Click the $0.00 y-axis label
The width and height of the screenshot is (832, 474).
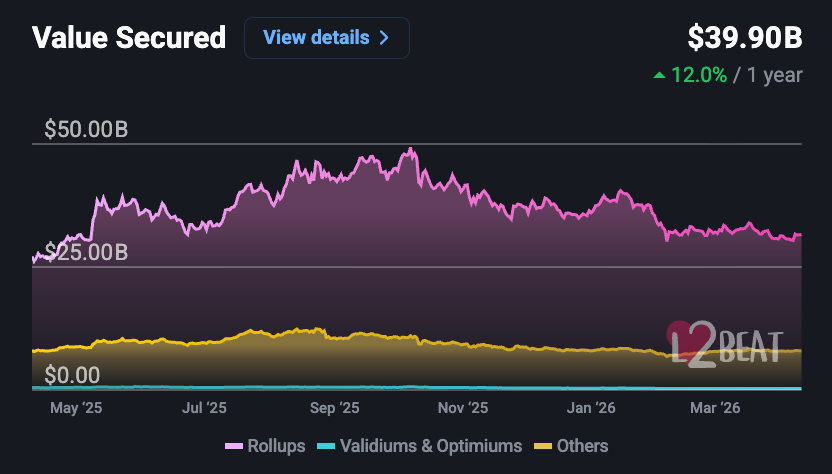[x=73, y=375]
